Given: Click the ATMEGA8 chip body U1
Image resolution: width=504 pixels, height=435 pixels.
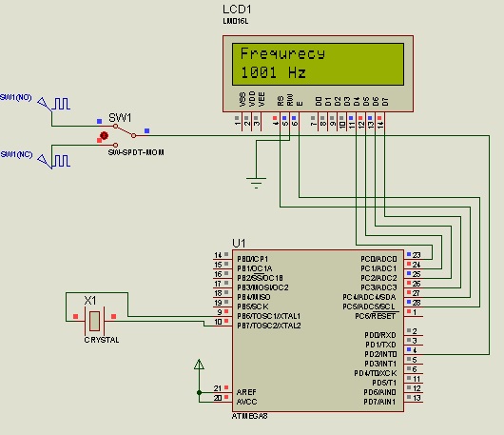Looking at the screenshot, I should [318, 330].
